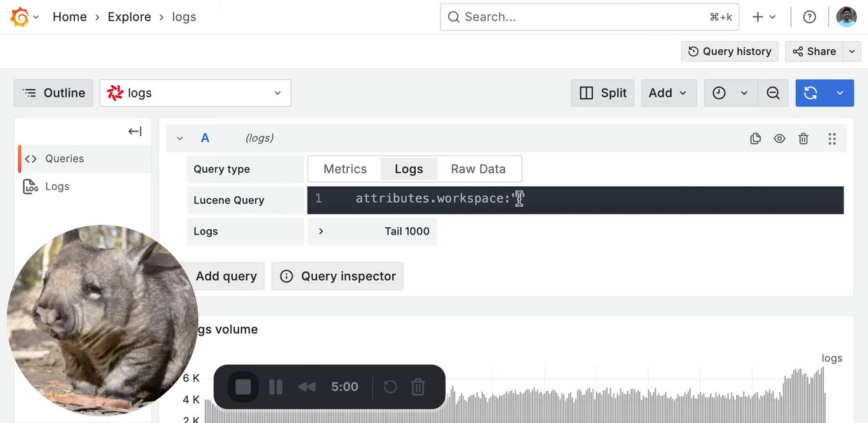Open the Help question mark icon
The height and width of the screenshot is (423, 868).
pyautogui.click(x=810, y=17)
